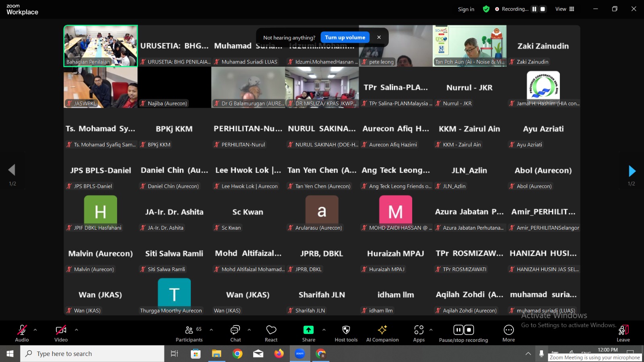Open Firefox from the taskbar

point(279,354)
